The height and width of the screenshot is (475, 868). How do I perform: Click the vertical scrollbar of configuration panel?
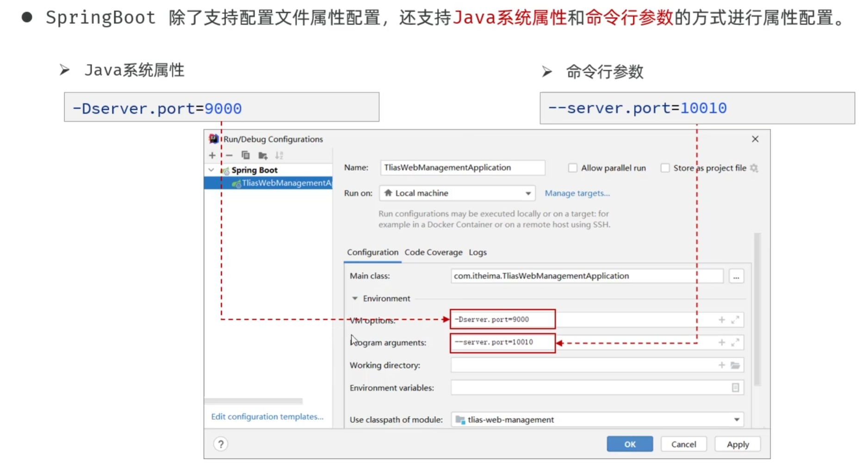coord(757,309)
